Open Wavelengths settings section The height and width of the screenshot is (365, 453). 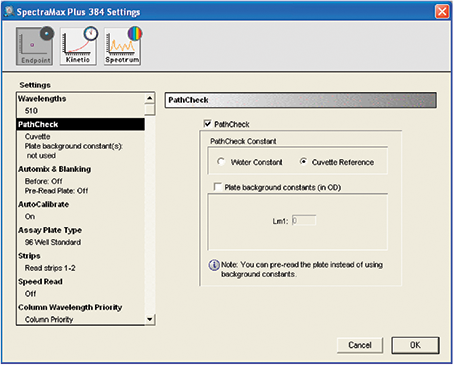click(42, 99)
